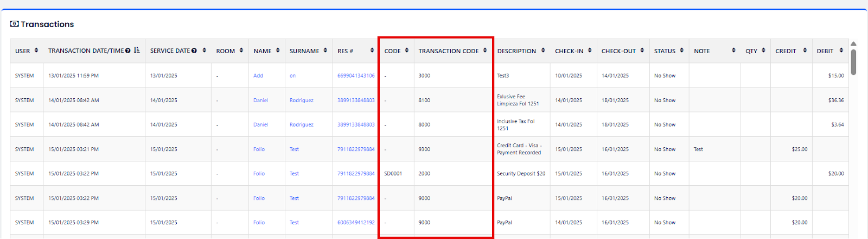Sort by the TRANSACTION CODE column arrows
Image resolution: width=868 pixels, height=239 pixels.
point(485,51)
